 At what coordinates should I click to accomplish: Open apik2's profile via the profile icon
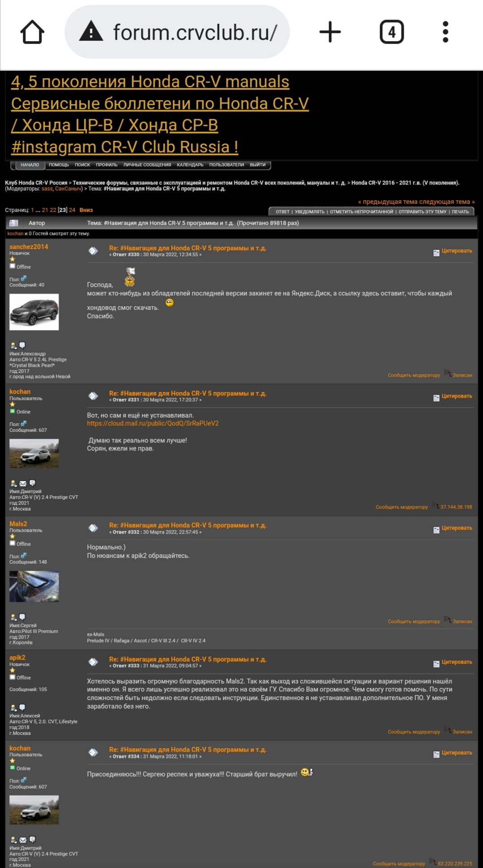(13, 708)
